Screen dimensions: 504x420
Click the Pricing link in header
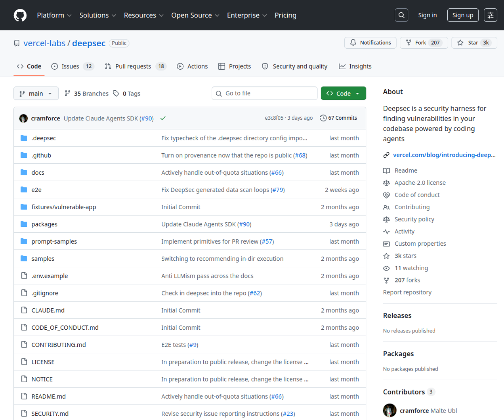[286, 15]
